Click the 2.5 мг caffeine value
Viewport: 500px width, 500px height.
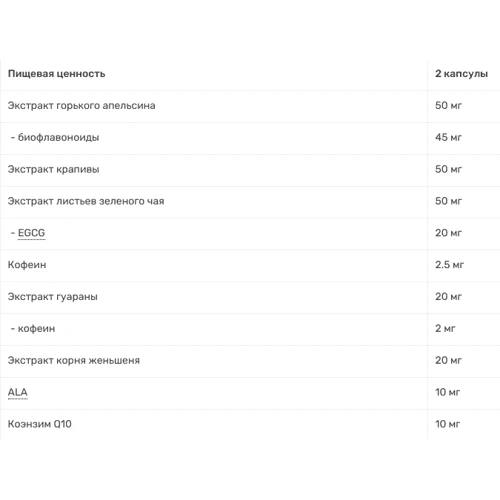point(449,265)
